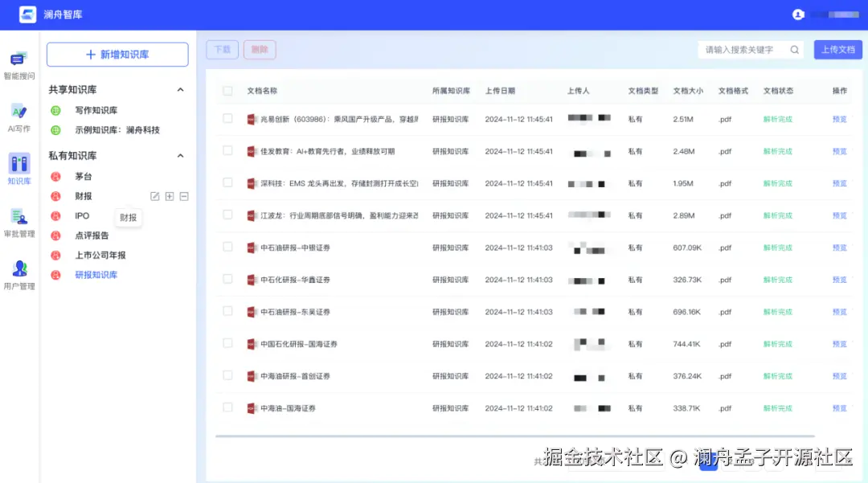Open 知识库 in the sidebar
868x483 pixels.
click(18, 170)
